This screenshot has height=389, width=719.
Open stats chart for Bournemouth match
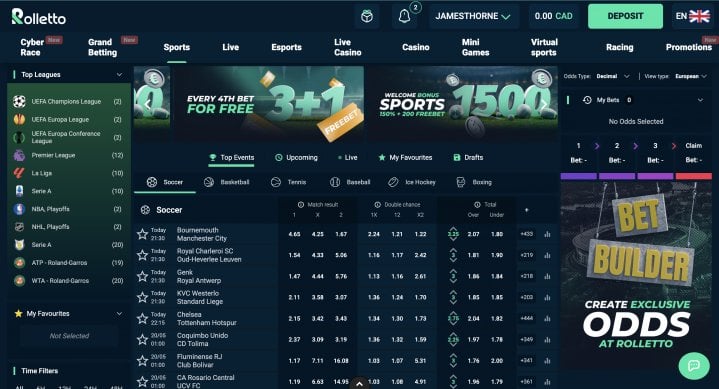point(547,234)
